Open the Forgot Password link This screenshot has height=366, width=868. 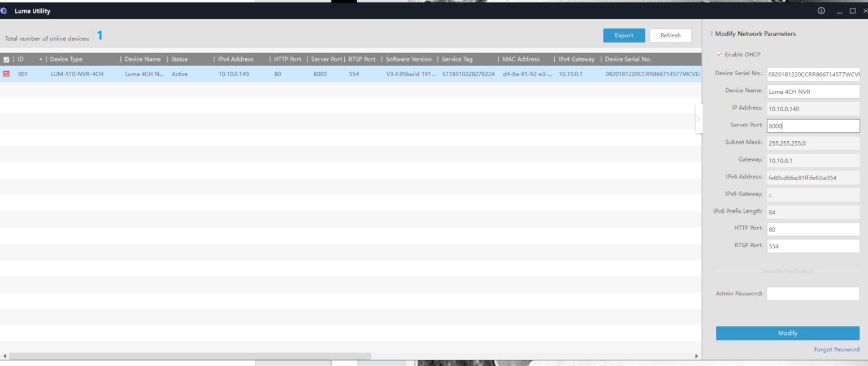pyautogui.click(x=836, y=350)
